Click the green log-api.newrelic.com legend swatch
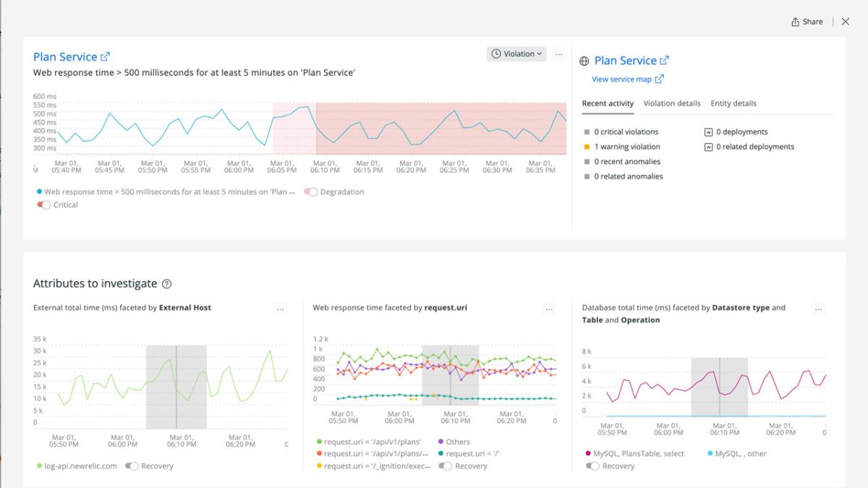 pos(39,466)
